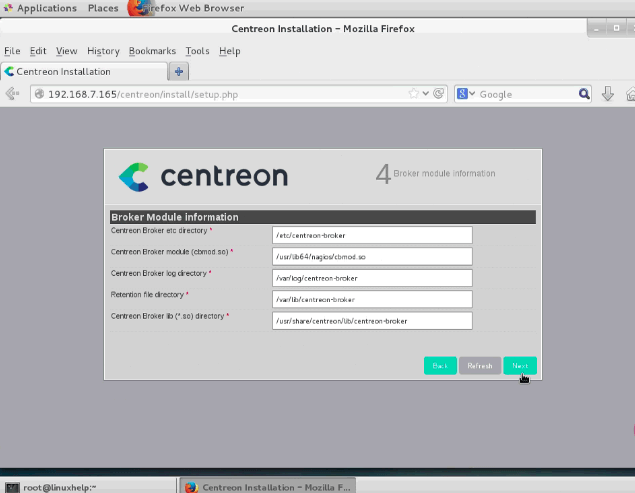Click the 'Centreon Broker log directory' label
This screenshot has height=493, width=635.
[158, 273]
